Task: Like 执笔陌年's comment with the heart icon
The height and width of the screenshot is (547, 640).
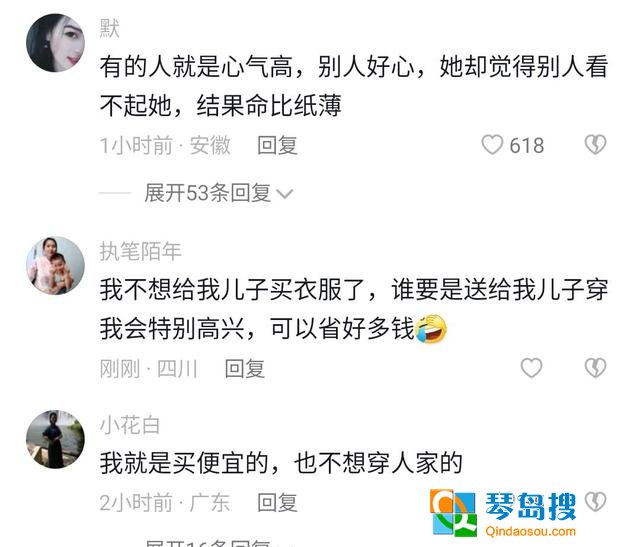Action: pyautogui.click(x=531, y=368)
